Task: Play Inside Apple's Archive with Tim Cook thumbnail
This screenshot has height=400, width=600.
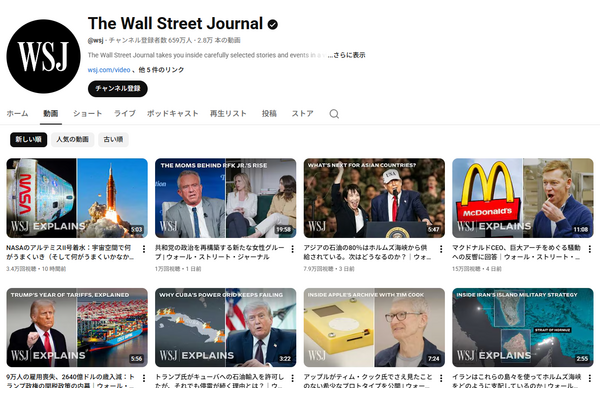Action: coord(374,328)
